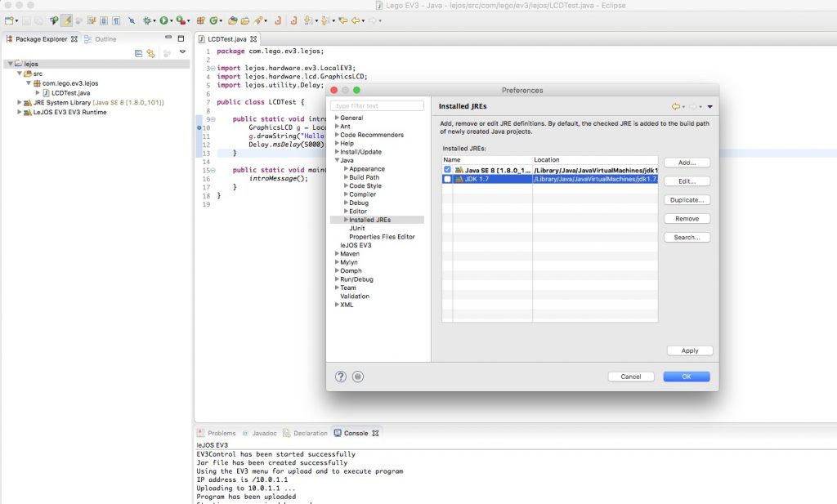Toggle Show Whitespace Characters paragraph icon
This screenshot has width=837, height=504.
click(116, 20)
